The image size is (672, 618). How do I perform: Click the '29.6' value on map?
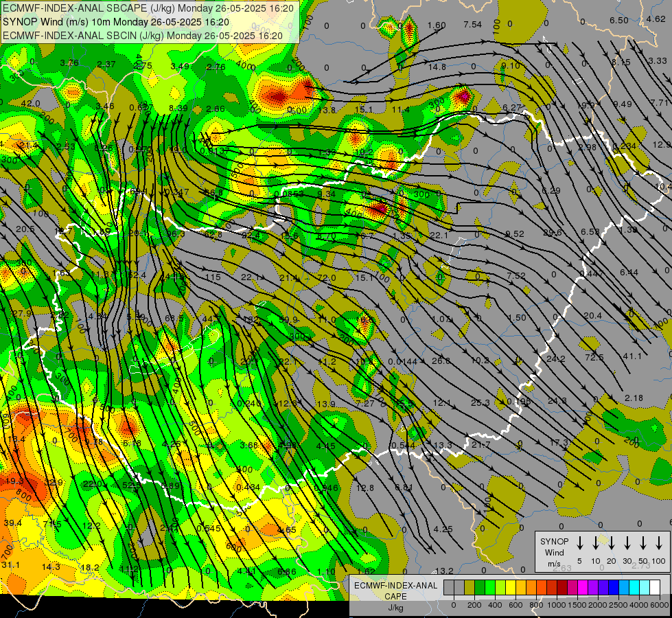(553, 232)
